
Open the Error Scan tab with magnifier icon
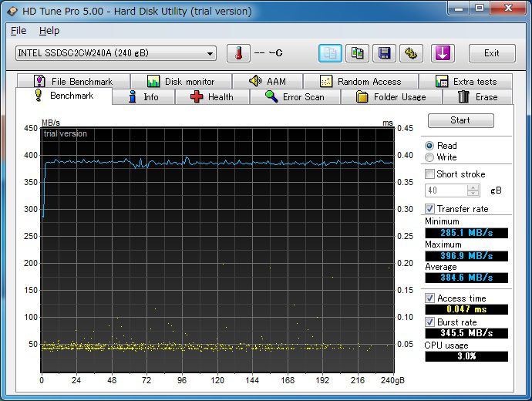(x=294, y=97)
